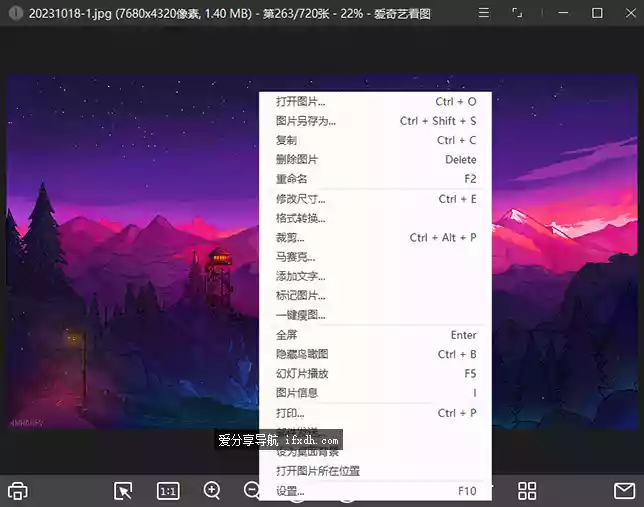Screen dimensions: 644x507
Task: Select 隐藏鸟瞰图 menu item
Action: tap(375, 354)
